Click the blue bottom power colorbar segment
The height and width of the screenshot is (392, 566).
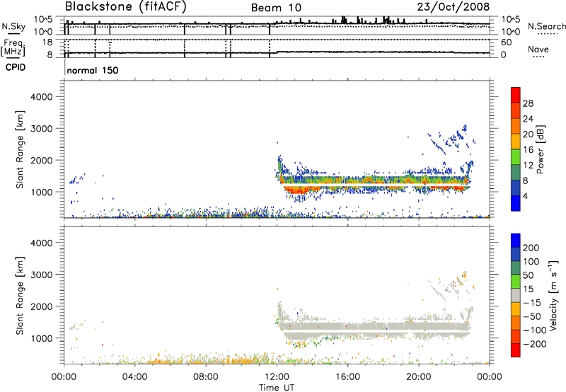516,203
